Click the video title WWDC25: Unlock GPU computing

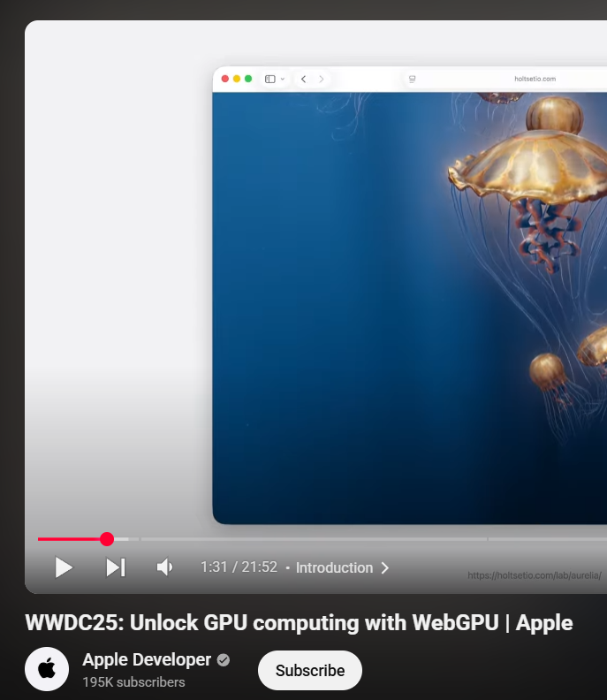pos(299,623)
